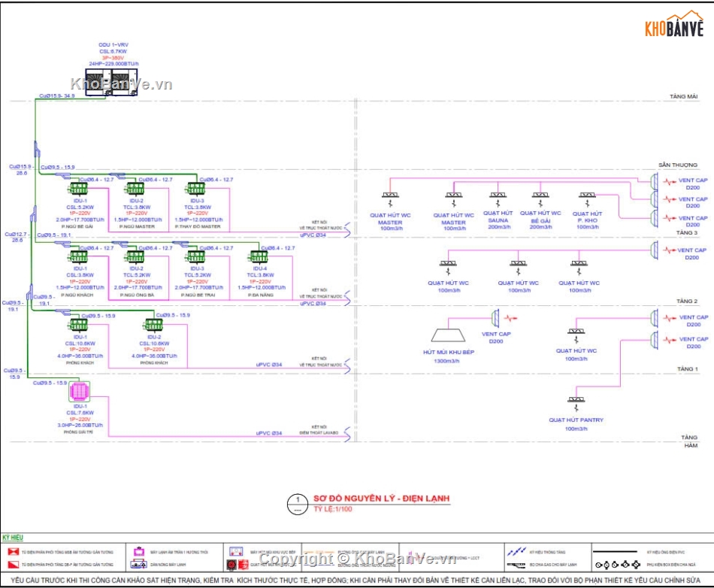Screen dimensions: 714x588
Task: Click the QUẠT HÚT SAUNA fan symbol
Action: click(x=498, y=198)
